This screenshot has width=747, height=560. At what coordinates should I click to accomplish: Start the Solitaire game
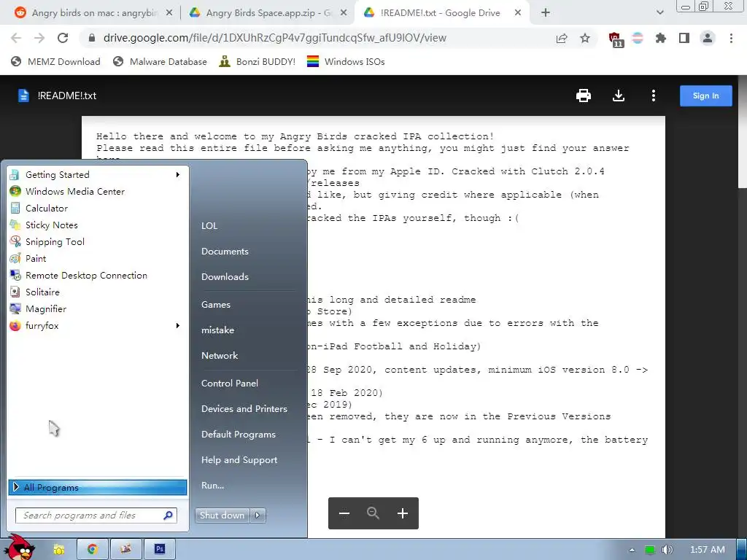click(97, 292)
